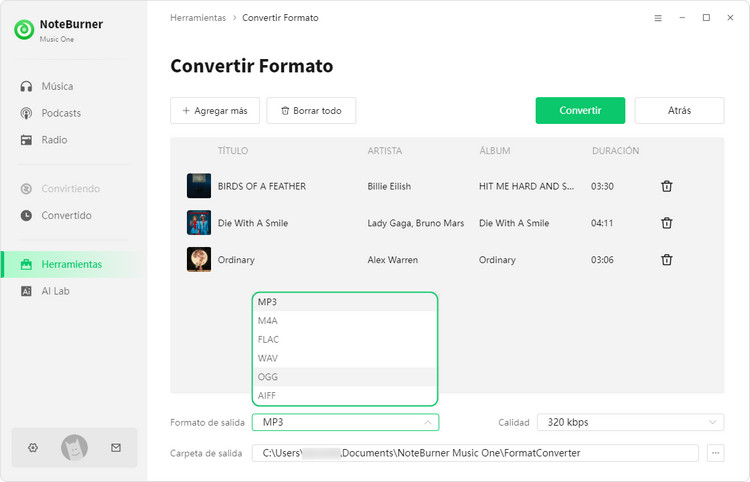Choose M4A in format list

pyautogui.click(x=345, y=320)
